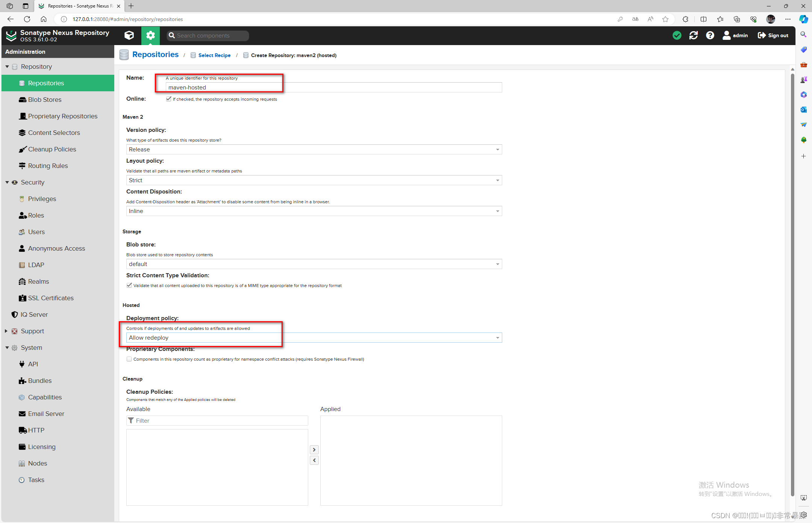This screenshot has height=523, width=812.
Task: Open the Content Disposition dropdown
Action: [x=314, y=211]
